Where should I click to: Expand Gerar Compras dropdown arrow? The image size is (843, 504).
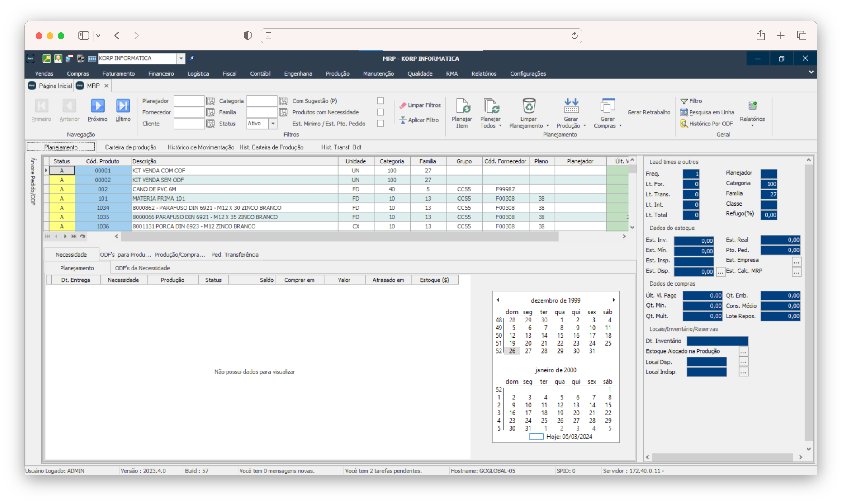tap(620, 126)
